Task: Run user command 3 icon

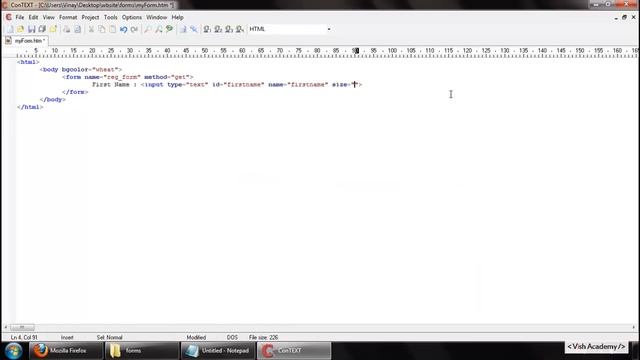Action: (229, 29)
